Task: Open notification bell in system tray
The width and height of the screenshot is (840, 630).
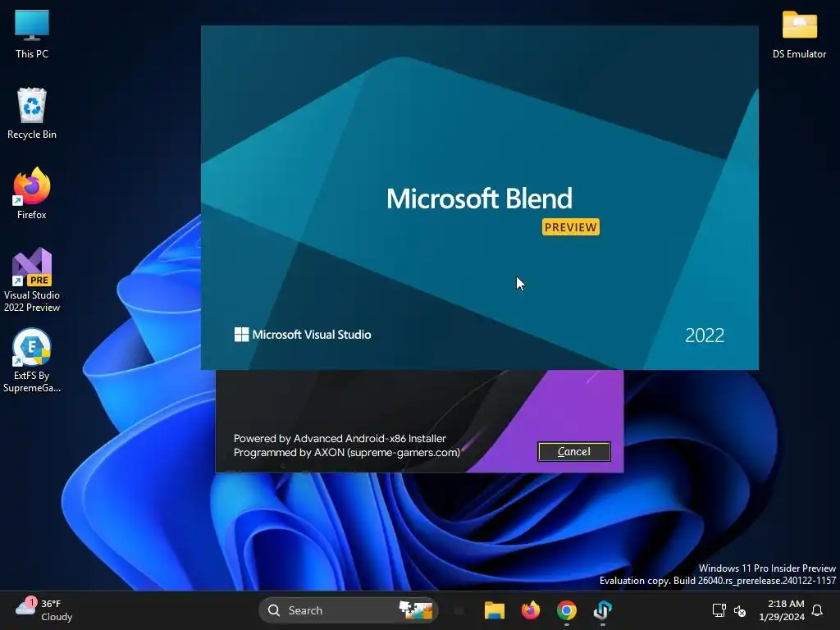Action: click(817, 610)
